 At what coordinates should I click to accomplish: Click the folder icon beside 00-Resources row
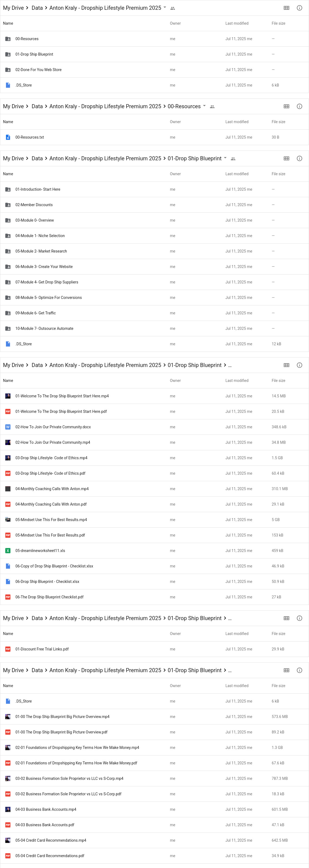point(8,39)
